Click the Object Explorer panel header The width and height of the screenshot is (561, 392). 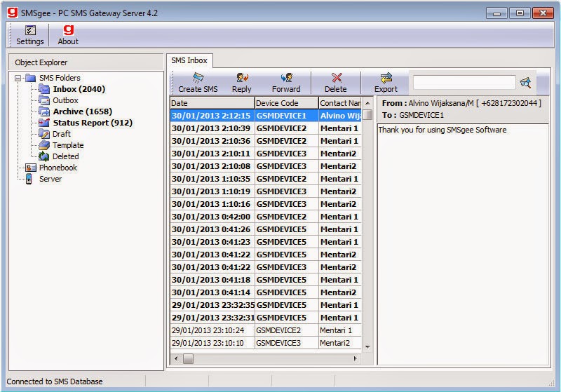tap(86, 62)
